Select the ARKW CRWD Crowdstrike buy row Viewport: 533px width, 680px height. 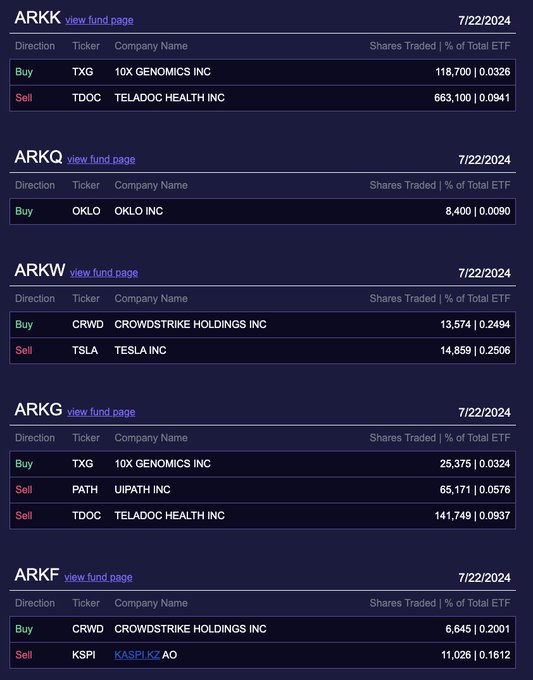[x=262, y=324]
